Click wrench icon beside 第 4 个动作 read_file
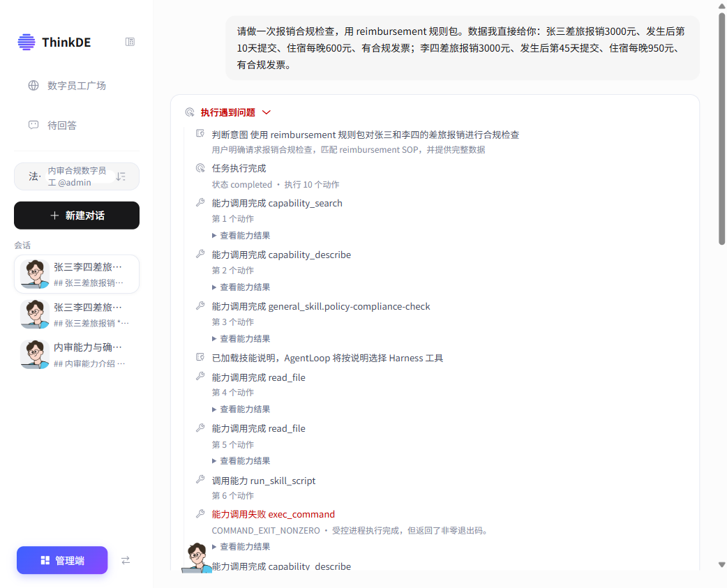The image size is (727, 588). 200,376
